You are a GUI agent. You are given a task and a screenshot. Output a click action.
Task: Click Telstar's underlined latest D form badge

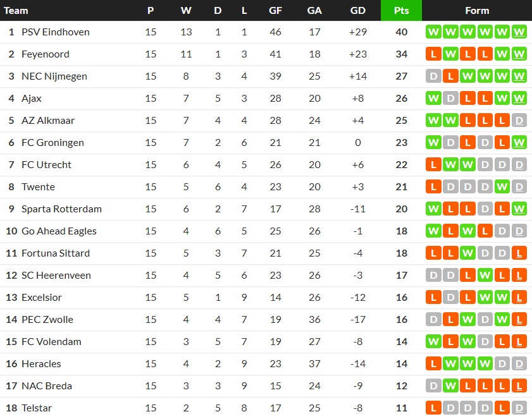519,408
